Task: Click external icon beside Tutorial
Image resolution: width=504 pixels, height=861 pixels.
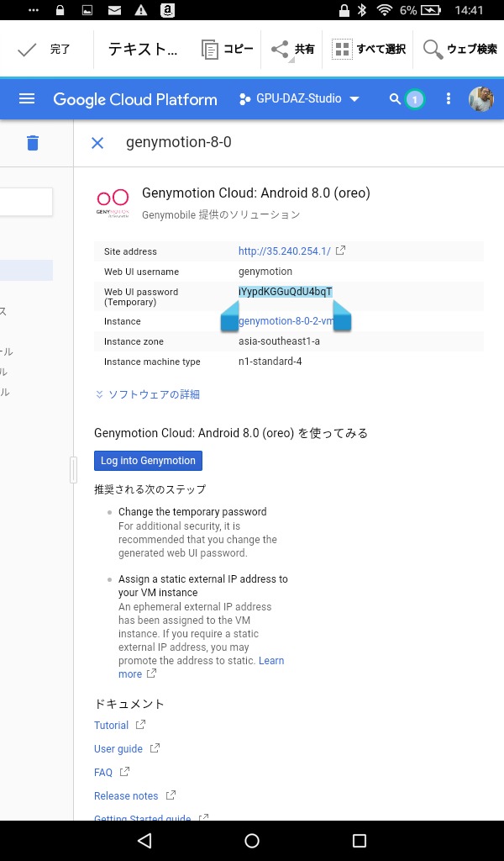Action: [140, 725]
